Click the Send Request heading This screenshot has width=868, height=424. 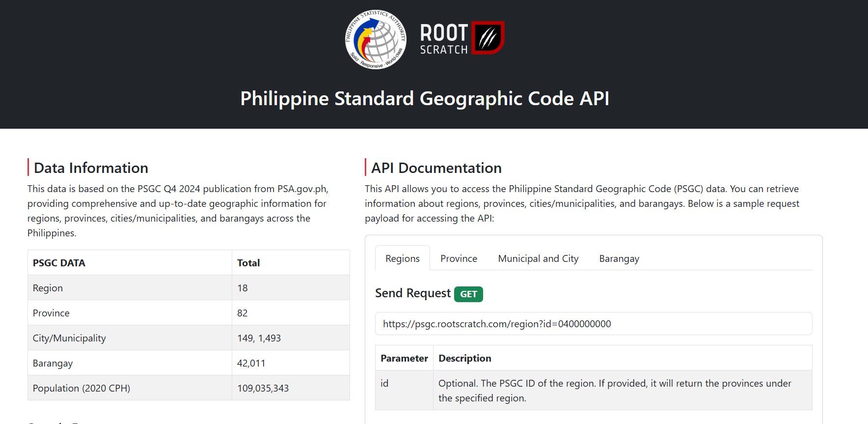pyautogui.click(x=412, y=293)
